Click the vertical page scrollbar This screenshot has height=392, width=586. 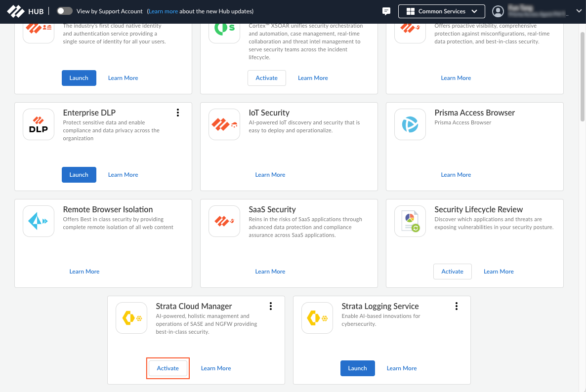pos(583,74)
